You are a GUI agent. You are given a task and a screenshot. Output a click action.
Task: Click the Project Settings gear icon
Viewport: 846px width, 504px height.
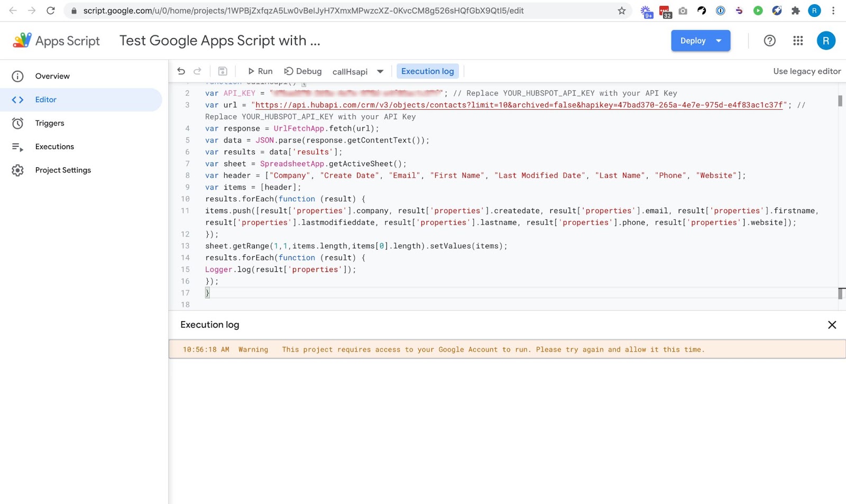coord(18,170)
